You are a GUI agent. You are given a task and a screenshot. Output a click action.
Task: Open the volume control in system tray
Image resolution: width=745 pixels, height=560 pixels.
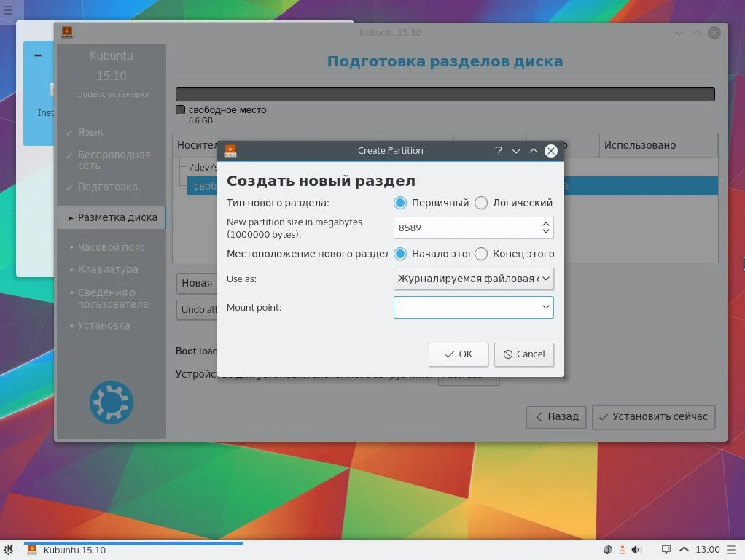[636, 550]
